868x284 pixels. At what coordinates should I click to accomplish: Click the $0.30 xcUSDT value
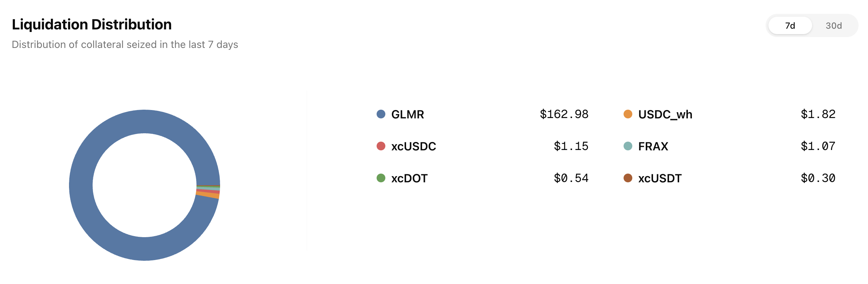(x=818, y=178)
